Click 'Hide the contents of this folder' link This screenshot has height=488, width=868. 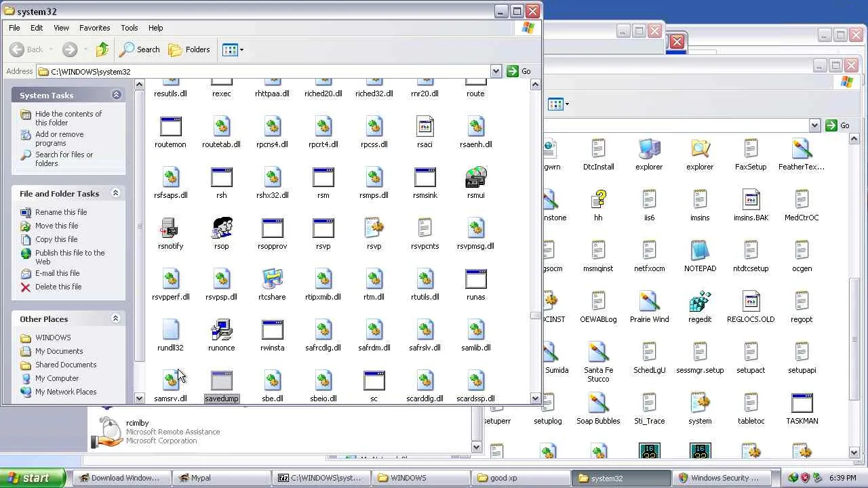click(x=68, y=118)
